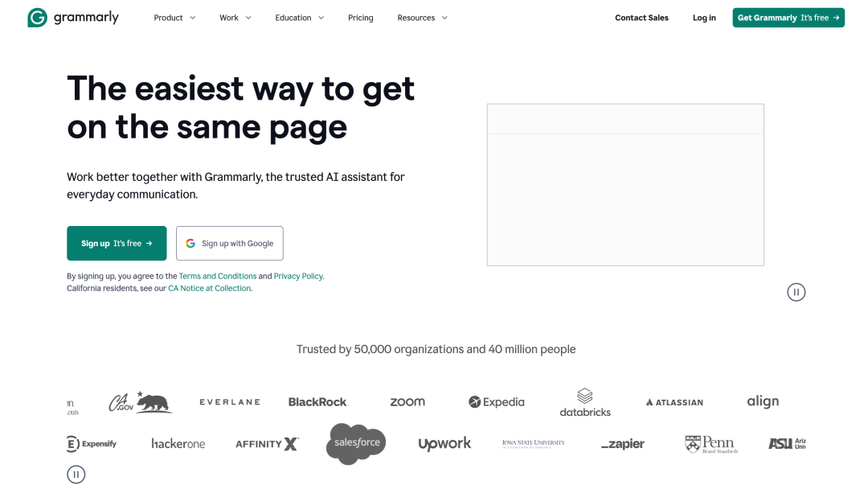Select the Penn shield logo
Viewport: 868px width, 493px height.
(711, 444)
